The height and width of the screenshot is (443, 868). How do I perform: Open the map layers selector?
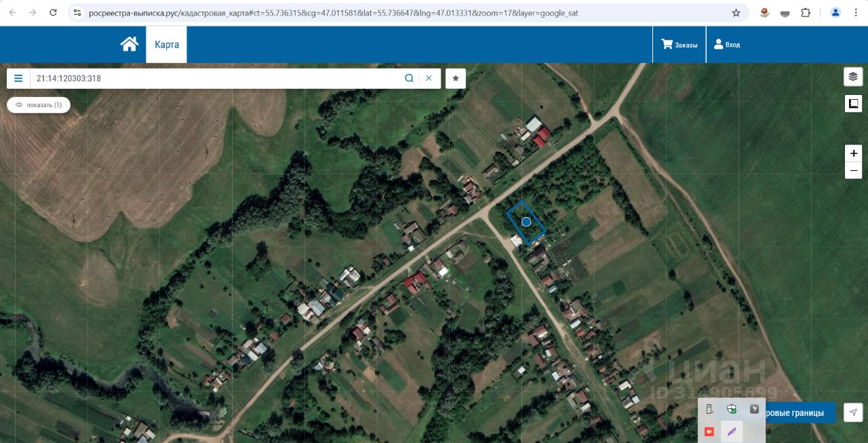(853, 77)
